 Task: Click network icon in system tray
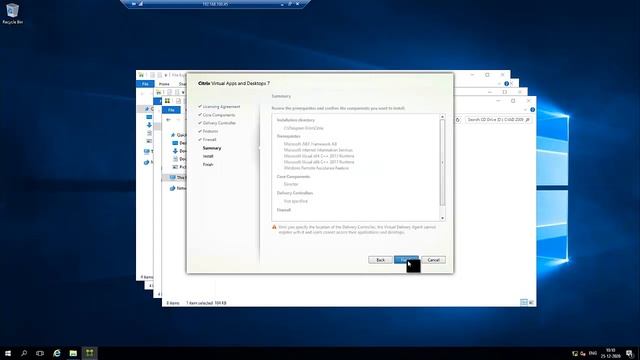point(575,353)
